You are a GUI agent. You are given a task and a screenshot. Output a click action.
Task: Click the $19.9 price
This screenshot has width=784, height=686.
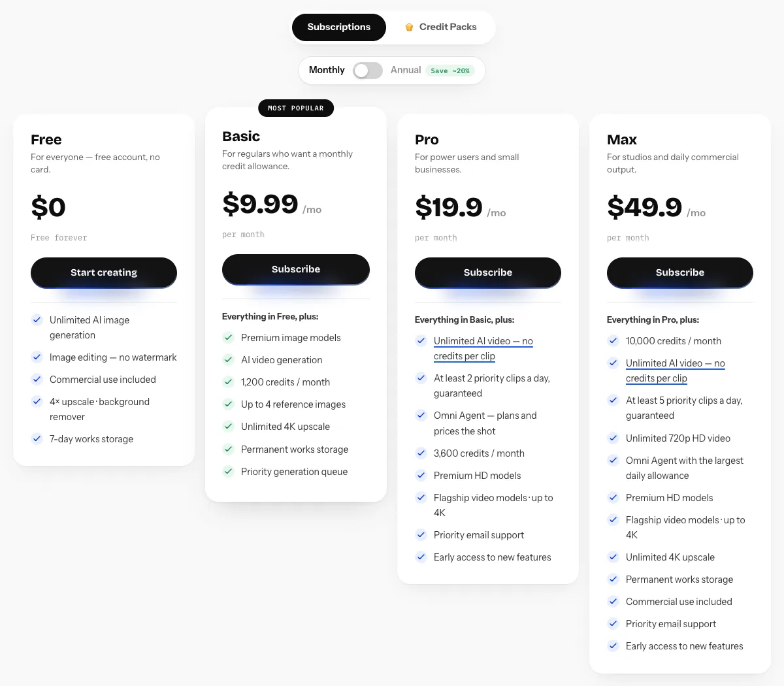coord(449,208)
